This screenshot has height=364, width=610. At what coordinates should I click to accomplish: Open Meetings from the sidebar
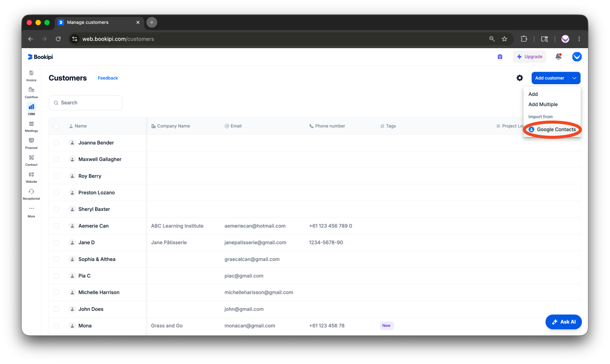(31, 126)
